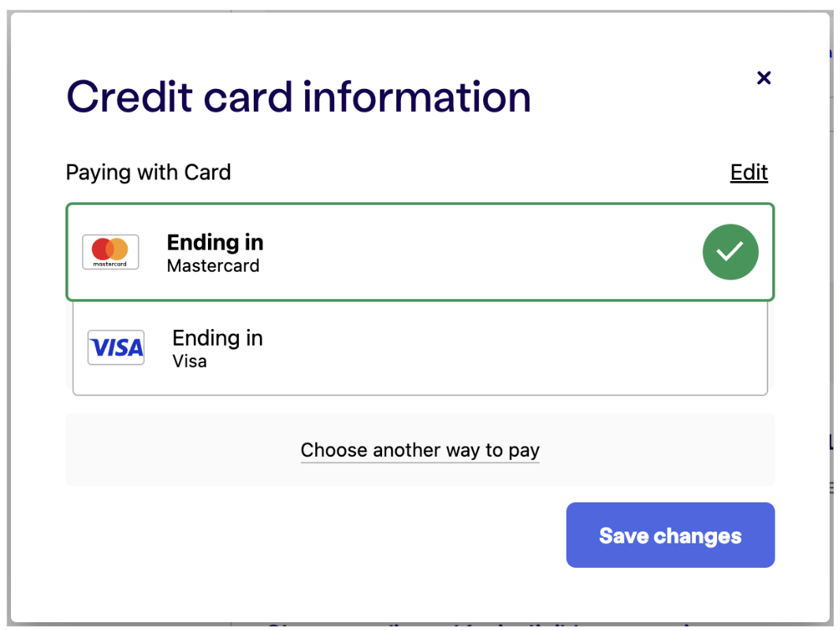Screen dimensions: 840x630
Task: Open Choose another way to pay
Action: pos(420,450)
